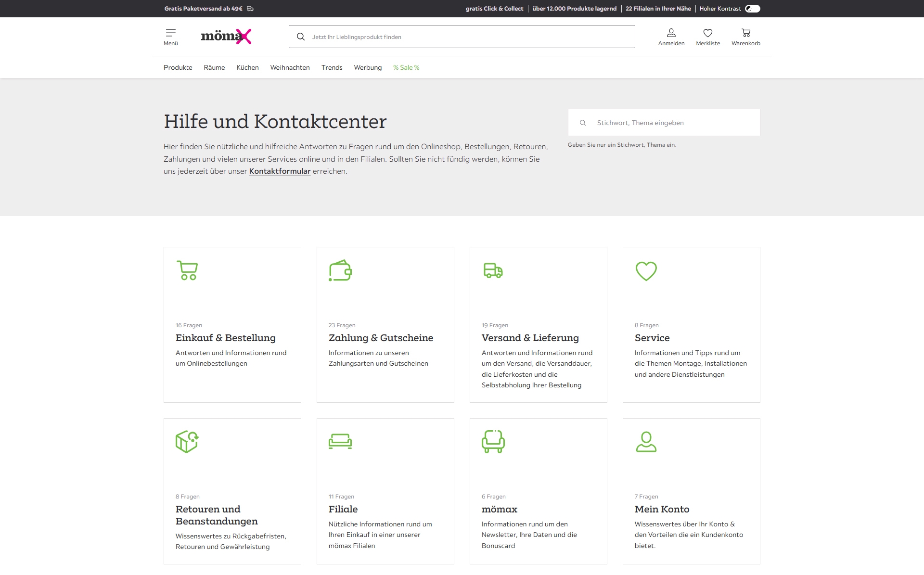924x575 pixels.
Task: Click the mömax logo
Action: [226, 36]
